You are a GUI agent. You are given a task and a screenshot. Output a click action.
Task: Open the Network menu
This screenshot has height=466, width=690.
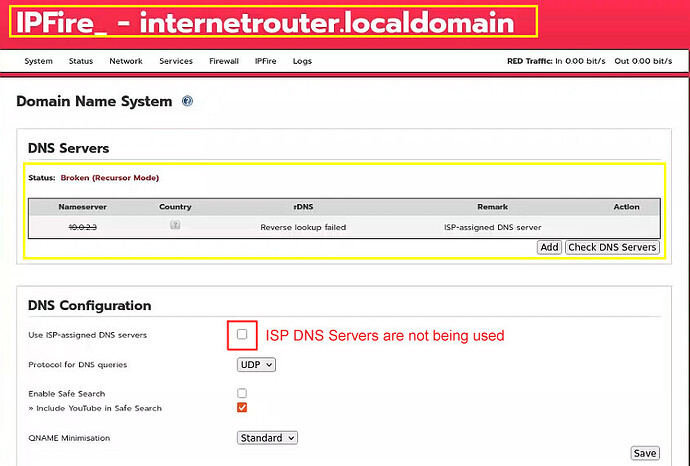coord(126,61)
